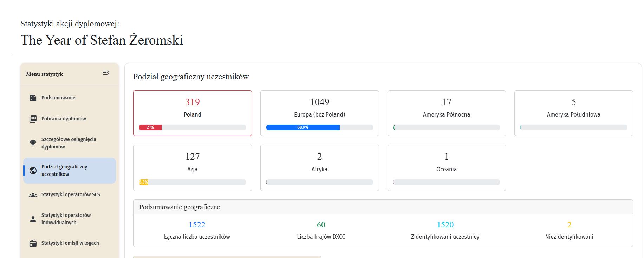Click the PDF icon for Pobrania dyplomów

click(x=33, y=119)
